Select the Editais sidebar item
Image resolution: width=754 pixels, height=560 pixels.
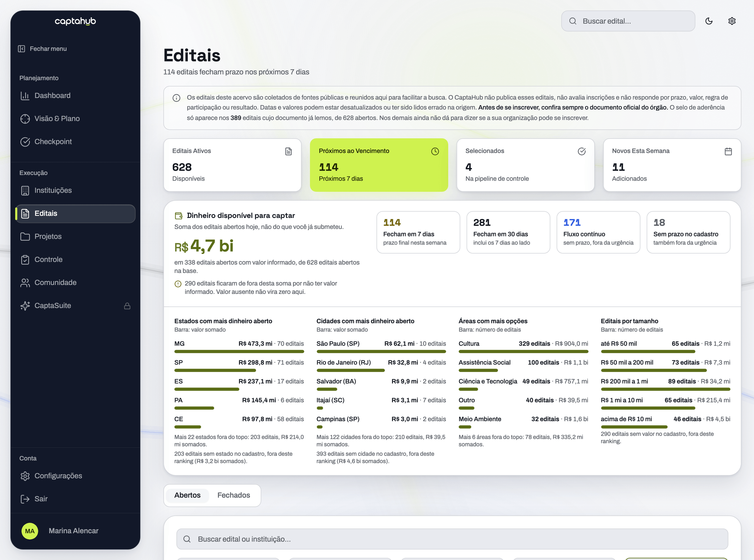point(75,213)
